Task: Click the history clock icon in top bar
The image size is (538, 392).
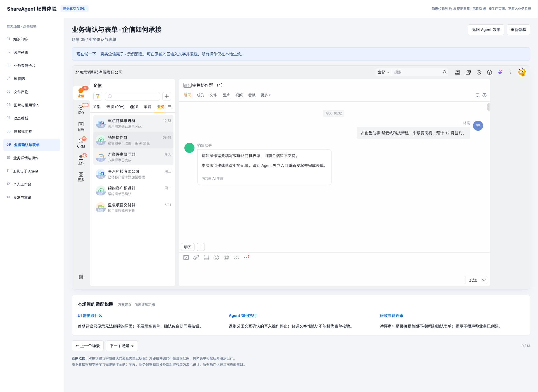Action: point(479,72)
